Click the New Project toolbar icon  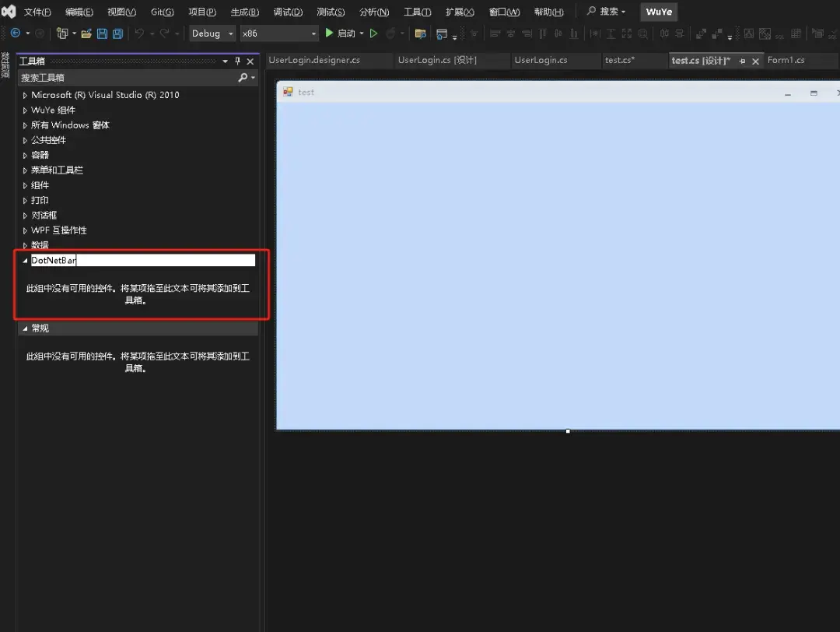point(63,33)
